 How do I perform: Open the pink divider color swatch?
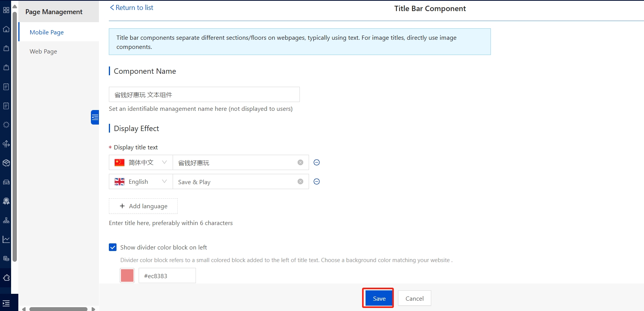click(127, 275)
